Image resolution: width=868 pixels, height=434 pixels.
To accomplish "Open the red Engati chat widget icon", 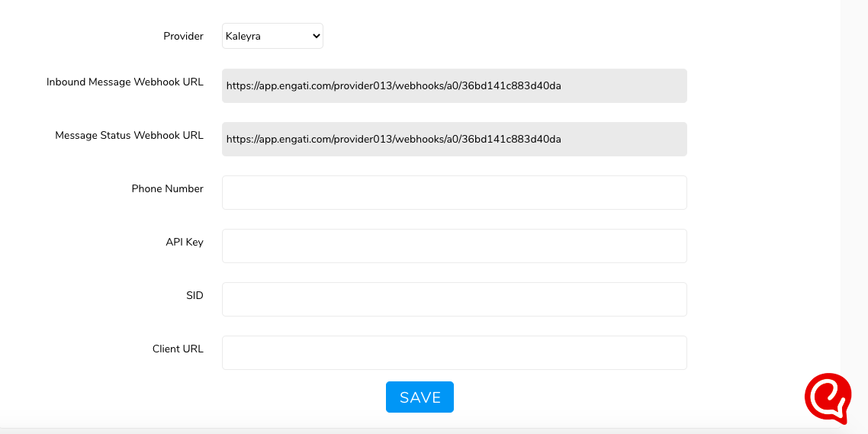I will 828,399.
